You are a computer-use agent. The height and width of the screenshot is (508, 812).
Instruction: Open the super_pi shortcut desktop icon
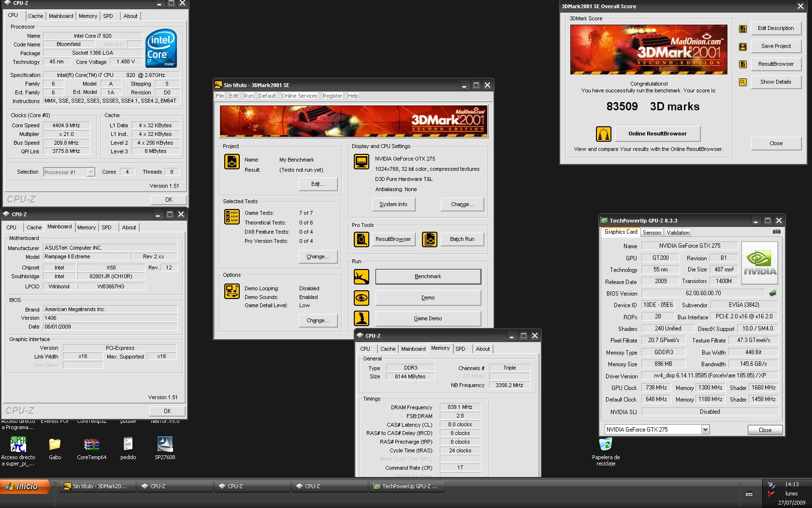click(18, 444)
